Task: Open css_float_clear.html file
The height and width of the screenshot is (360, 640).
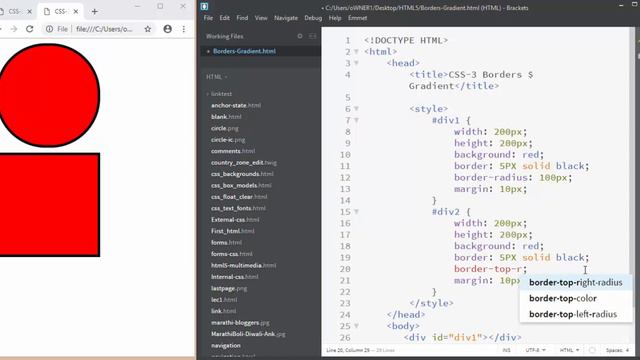Action: [239, 197]
